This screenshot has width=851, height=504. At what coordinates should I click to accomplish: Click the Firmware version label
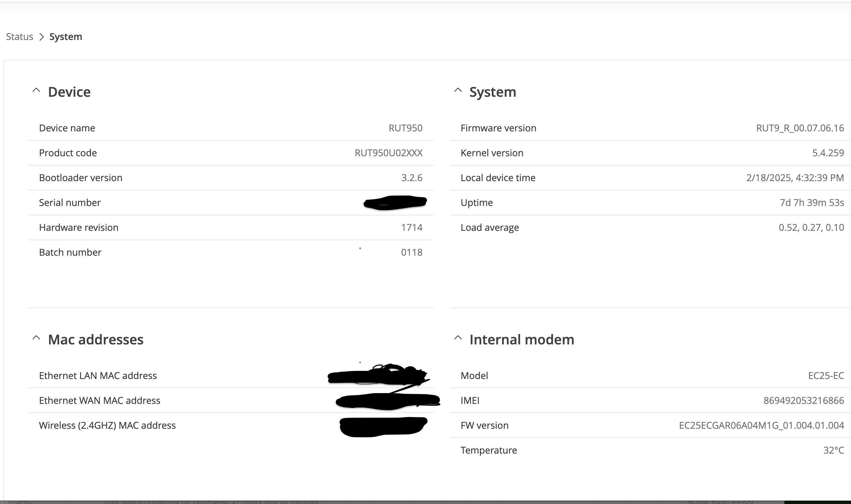click(x=498, y=128)
